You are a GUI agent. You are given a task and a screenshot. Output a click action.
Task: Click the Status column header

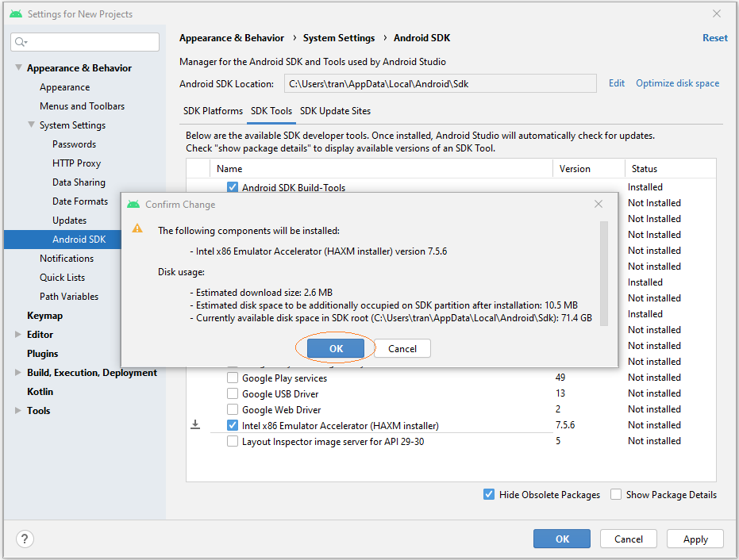point(671,169)
